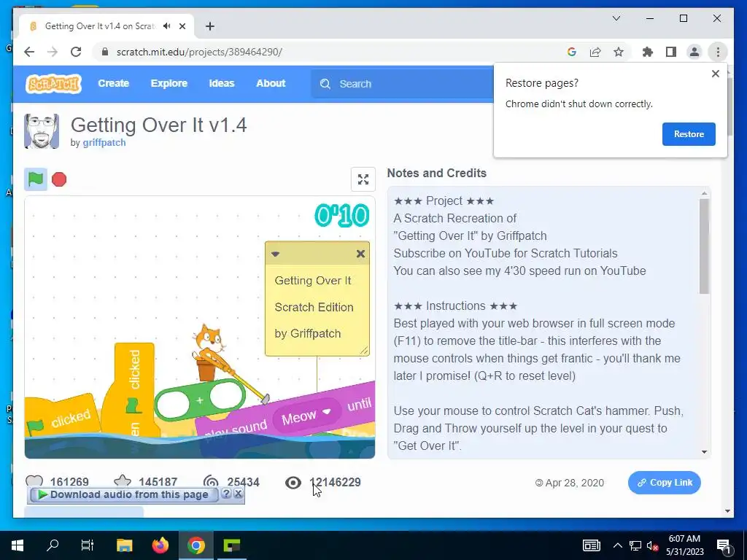Bookmark this tab with star icon
The height and width of the screenshot is (560, 747).
(619, 52)
